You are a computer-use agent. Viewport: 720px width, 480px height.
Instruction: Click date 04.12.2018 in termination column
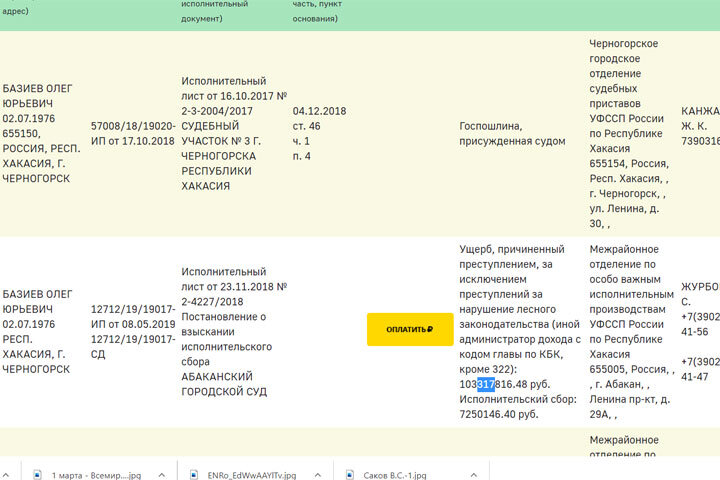(319, 111)
